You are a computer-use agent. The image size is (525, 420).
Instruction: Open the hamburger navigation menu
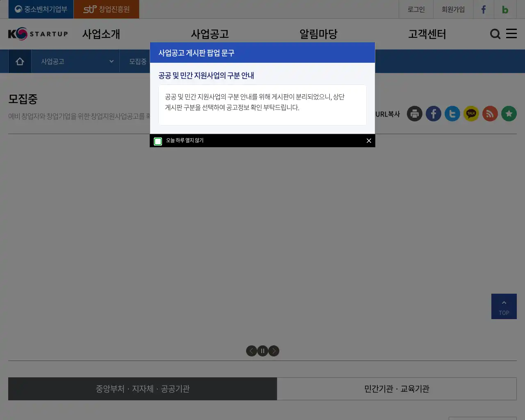click(x=511, y=34)
